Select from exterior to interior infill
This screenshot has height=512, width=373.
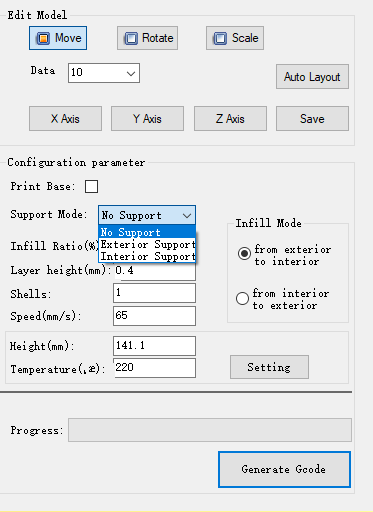point(244,254)
